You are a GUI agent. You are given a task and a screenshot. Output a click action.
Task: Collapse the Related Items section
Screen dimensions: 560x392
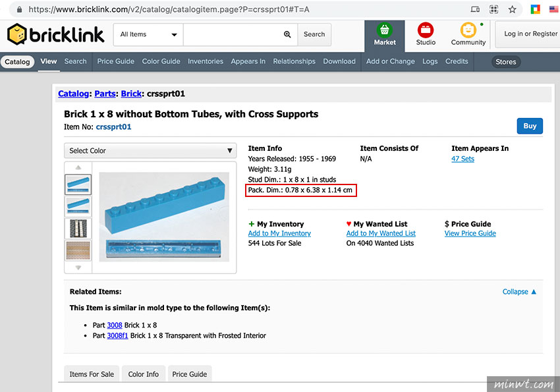click(x=519, y=292)
